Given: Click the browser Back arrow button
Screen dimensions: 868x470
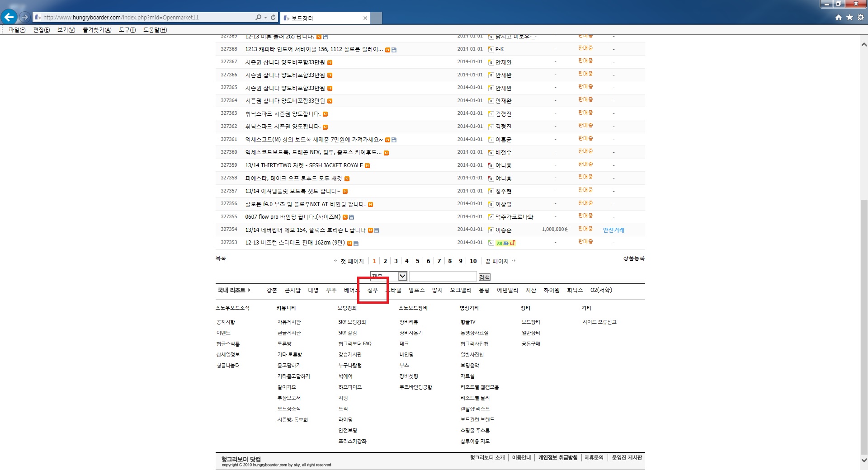Looking at the screenshot, I should pos(9,17).
